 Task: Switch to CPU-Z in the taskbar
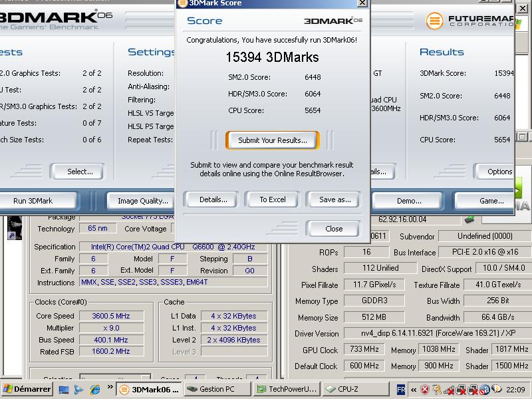pyautogui.click(x=355, y=390)
